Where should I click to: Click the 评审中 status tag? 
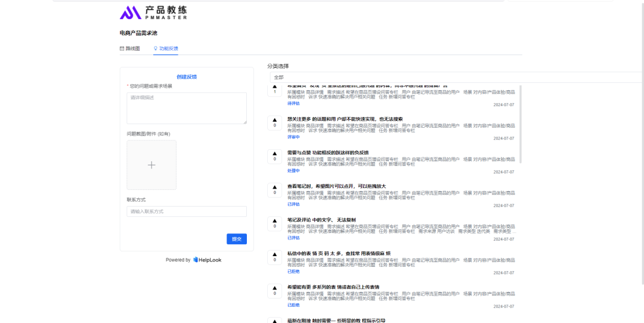click(x=293, y=137)
